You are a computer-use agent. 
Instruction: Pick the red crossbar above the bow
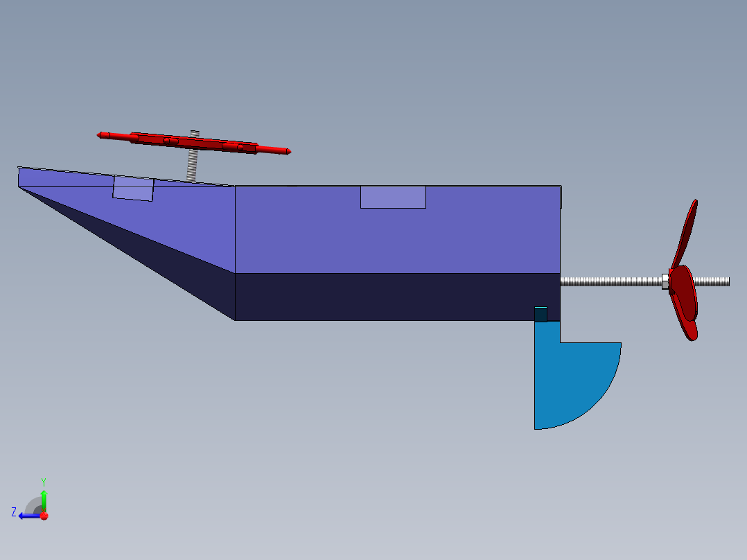194,143
